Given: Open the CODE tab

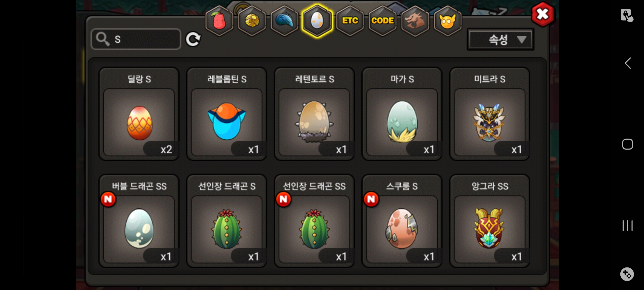Looking at the screenshot, I should coord(383,21).
